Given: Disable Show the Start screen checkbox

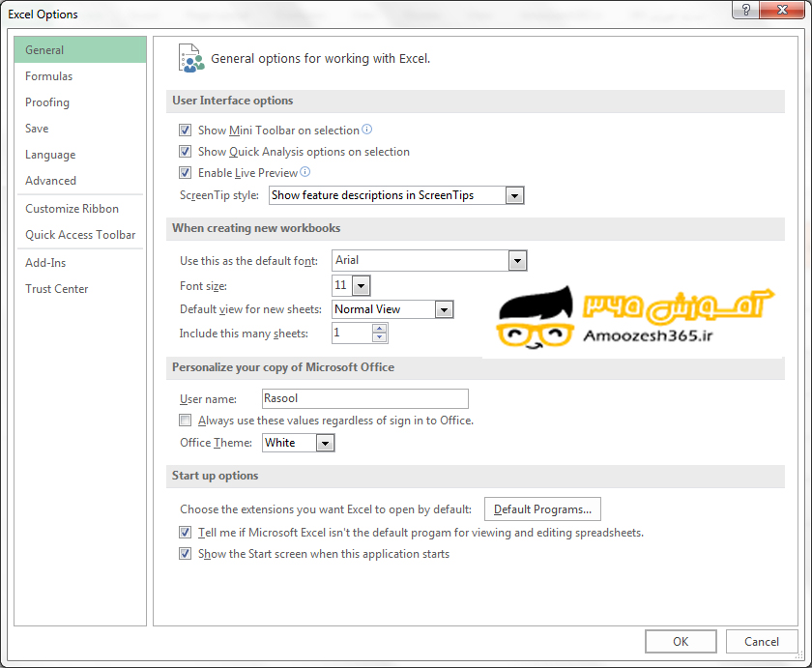Looking at the screenshot, I should pyautogui.click(x=186, y=554).
